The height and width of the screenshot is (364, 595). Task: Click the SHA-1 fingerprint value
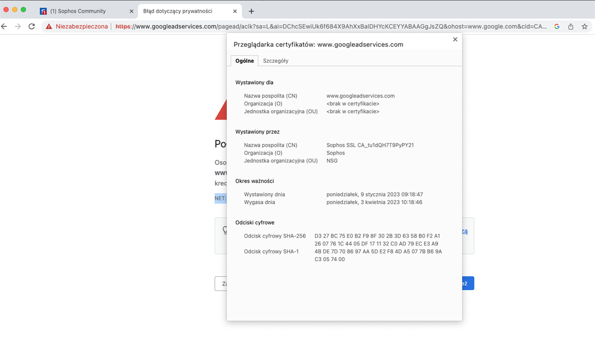[378, 256]
